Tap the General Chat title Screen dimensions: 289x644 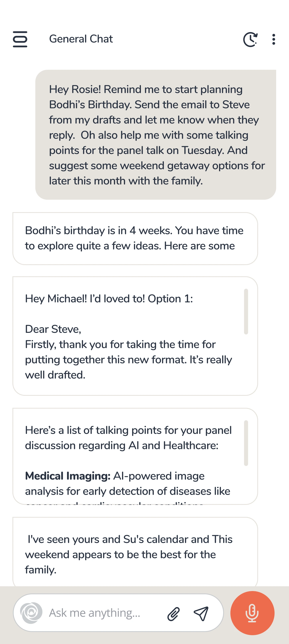click(x=81, y=39)
